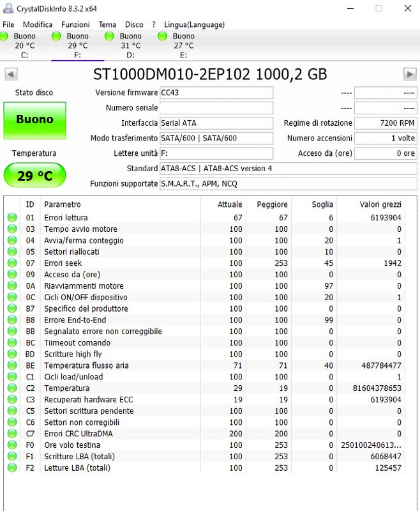Go to previous disk with left arrow
This screenshot has width=420, height=511.
click(x=11, y=74)
